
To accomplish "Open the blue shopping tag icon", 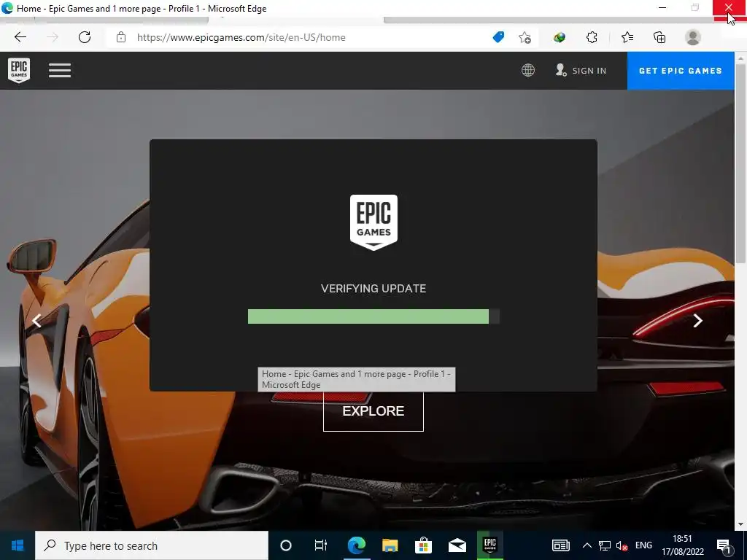I will click(x=498, y=37).
